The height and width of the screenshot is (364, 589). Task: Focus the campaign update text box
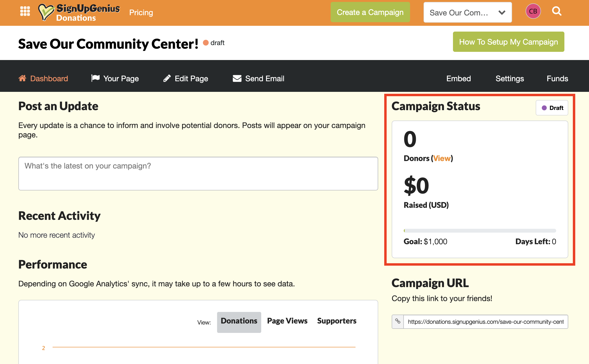tap(198, 174)
